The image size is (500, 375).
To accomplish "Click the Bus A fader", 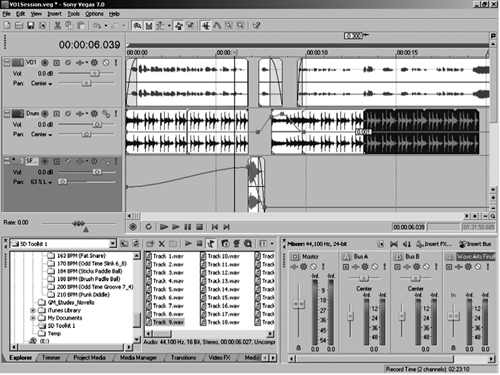I will point(350,316).
